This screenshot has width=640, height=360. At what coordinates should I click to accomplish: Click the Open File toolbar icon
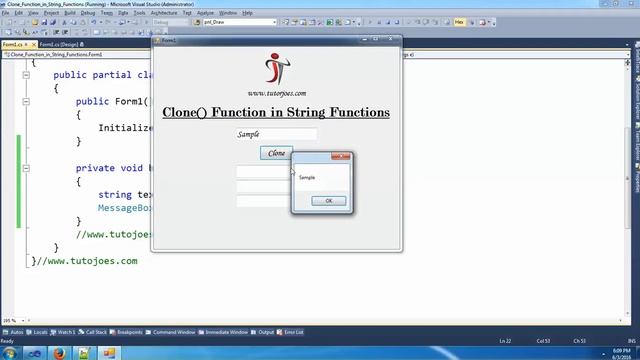[x=35, y=22]
